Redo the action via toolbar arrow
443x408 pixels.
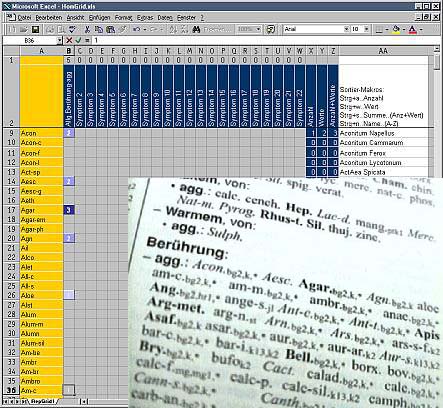click(x=153, y=29)
